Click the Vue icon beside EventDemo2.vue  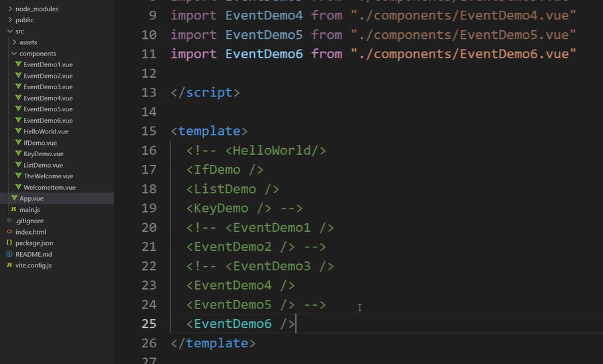point(18,75)
